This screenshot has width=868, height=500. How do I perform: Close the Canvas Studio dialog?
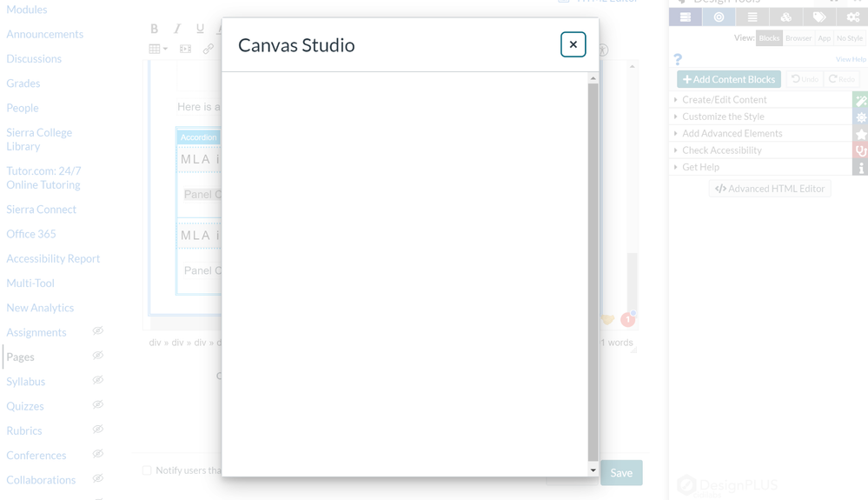573,44
